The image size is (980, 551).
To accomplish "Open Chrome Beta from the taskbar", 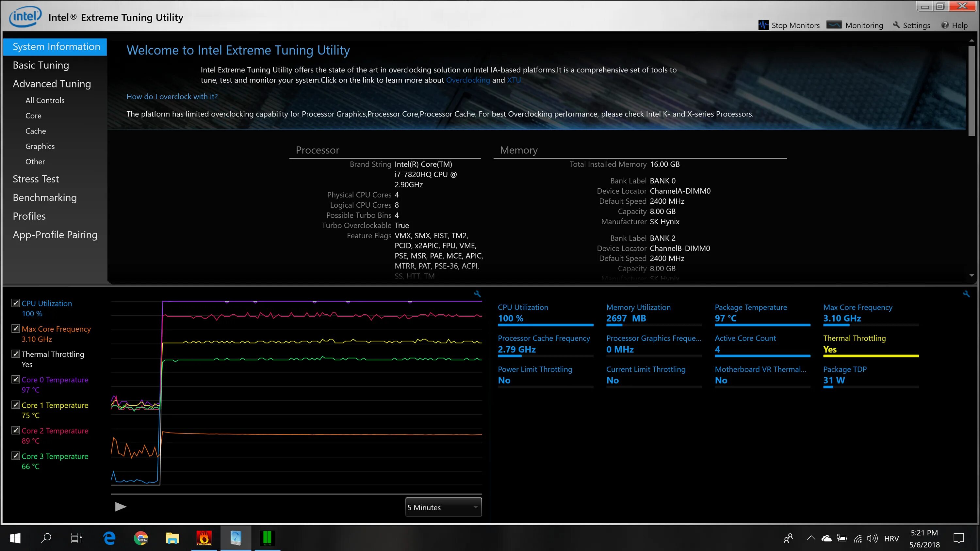I will pos(141,538).
